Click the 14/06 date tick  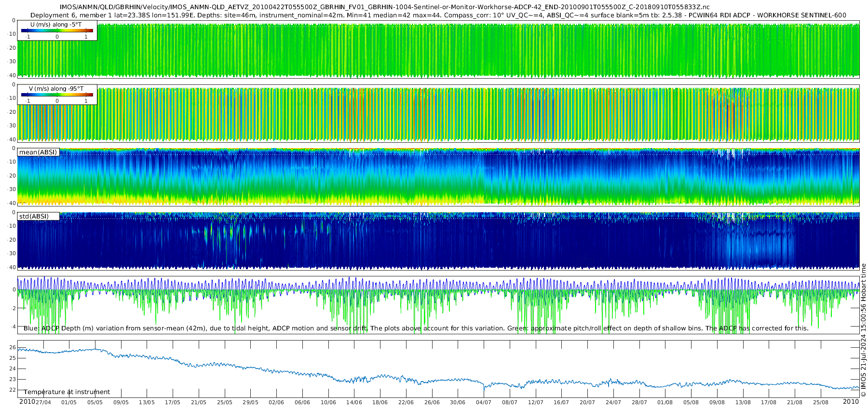point(354,402)
